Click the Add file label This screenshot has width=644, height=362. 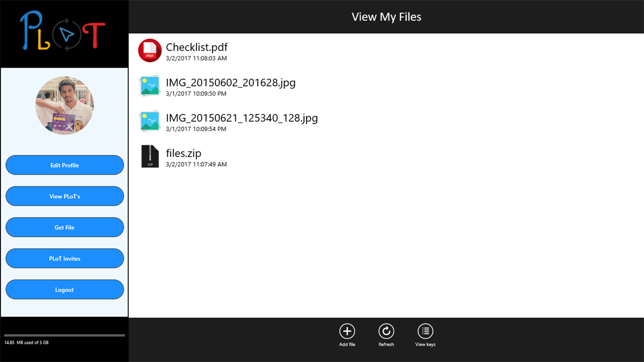click(x=347, y=345)
